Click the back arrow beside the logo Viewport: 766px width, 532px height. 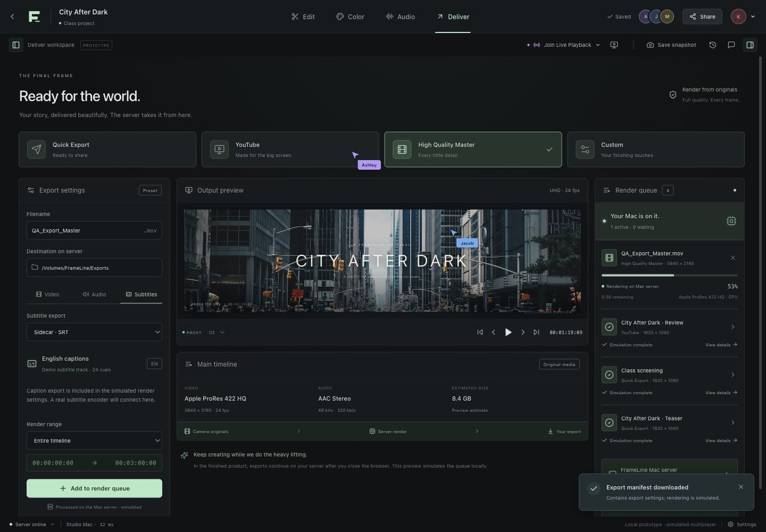click(12, 16)
